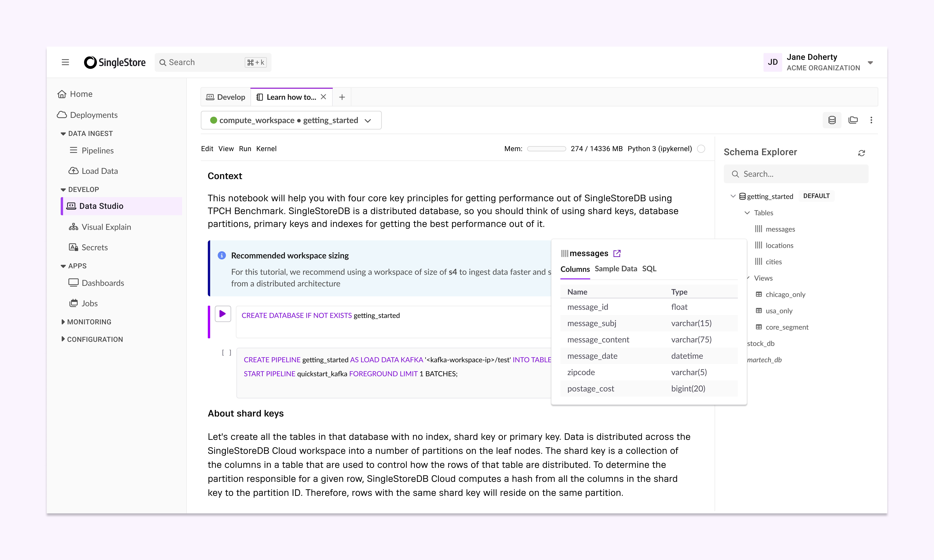Open the three-dot options menu

point(872,120)
